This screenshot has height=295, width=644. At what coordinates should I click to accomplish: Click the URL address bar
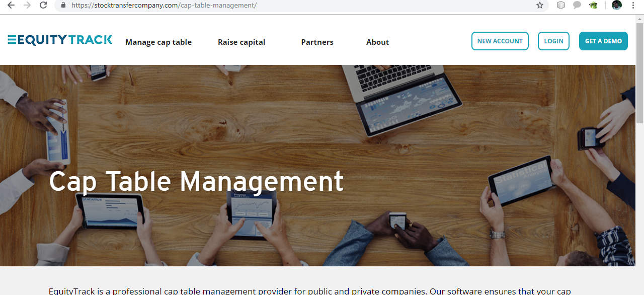pos(297,5)
